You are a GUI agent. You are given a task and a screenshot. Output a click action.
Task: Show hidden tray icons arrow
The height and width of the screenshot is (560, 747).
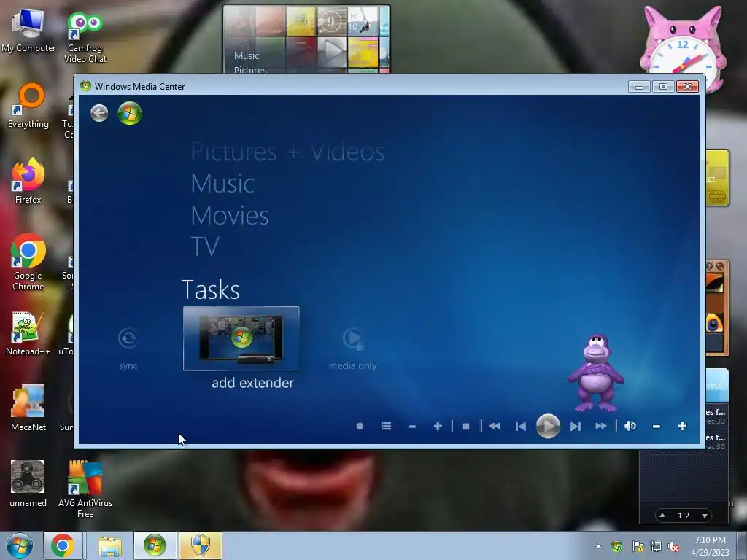(x=598, y=547)
